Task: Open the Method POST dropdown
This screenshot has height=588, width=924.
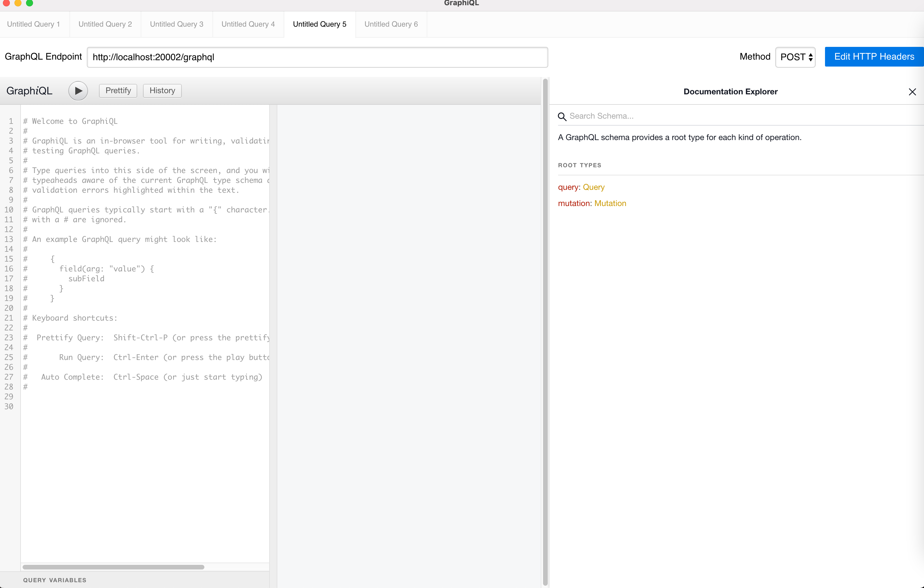Action: tap(795, 57)
